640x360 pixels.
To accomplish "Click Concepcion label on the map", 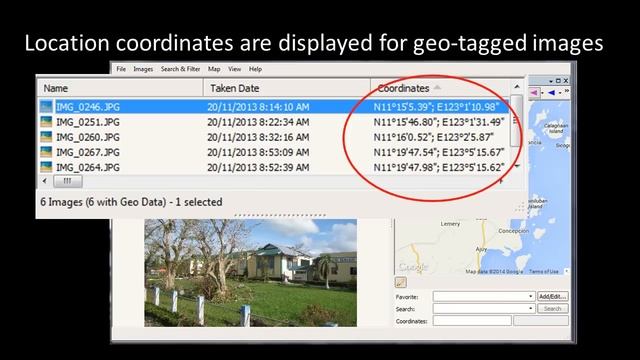I will [513, 231].
